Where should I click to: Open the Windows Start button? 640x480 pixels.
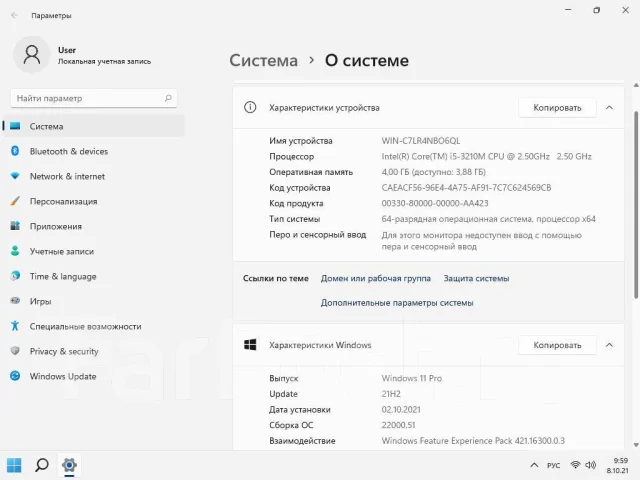(x=14, y=465)
